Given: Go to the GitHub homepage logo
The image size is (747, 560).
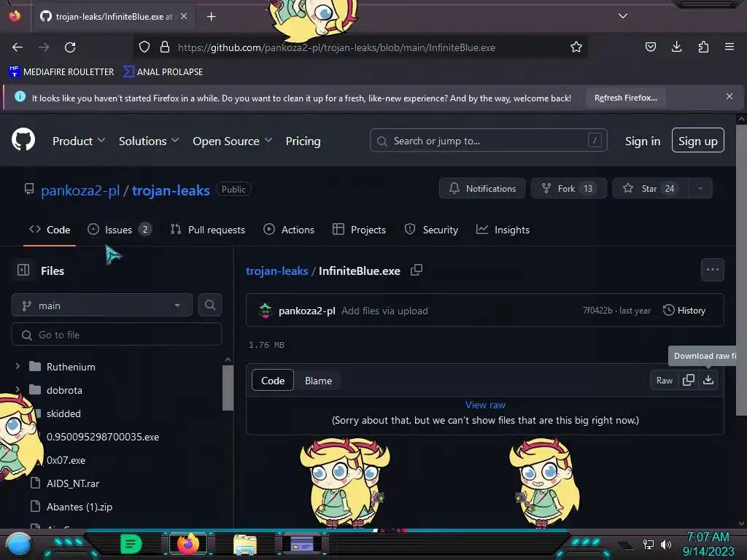Looking at the screenshot, I should pyautogui.click(x=23, y=140).
